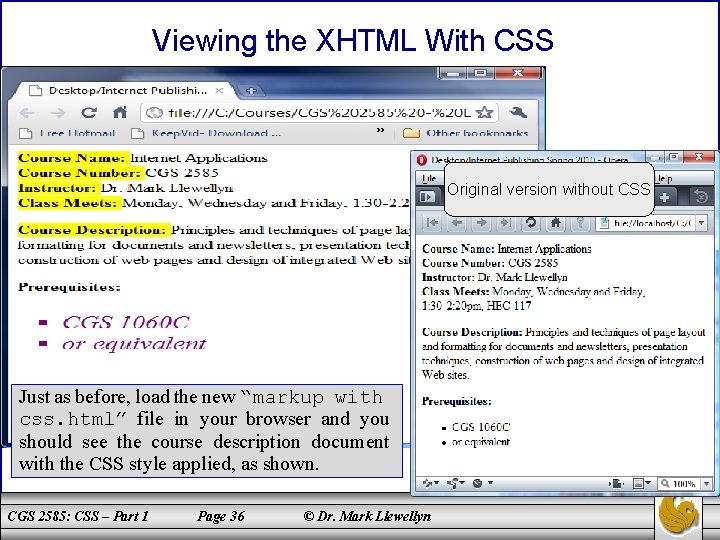Click Opera's forward arrow
This screenshot has width=720, height=540.
pos(481,223)
